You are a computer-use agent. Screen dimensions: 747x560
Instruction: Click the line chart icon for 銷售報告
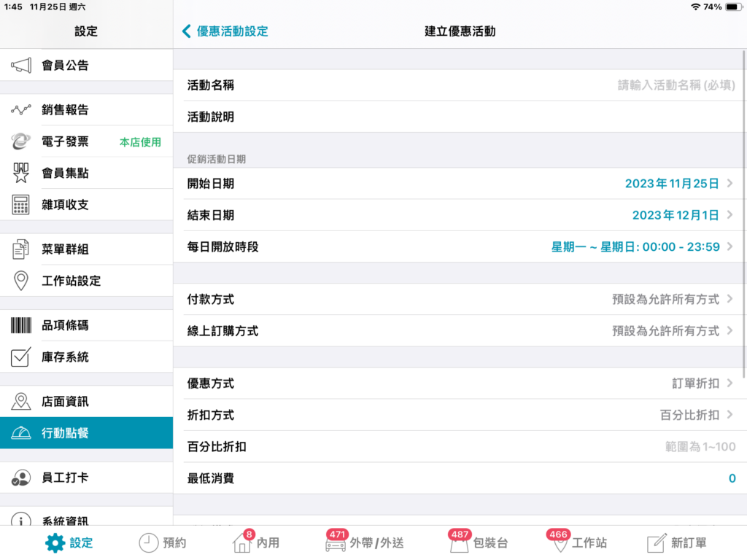21,109
